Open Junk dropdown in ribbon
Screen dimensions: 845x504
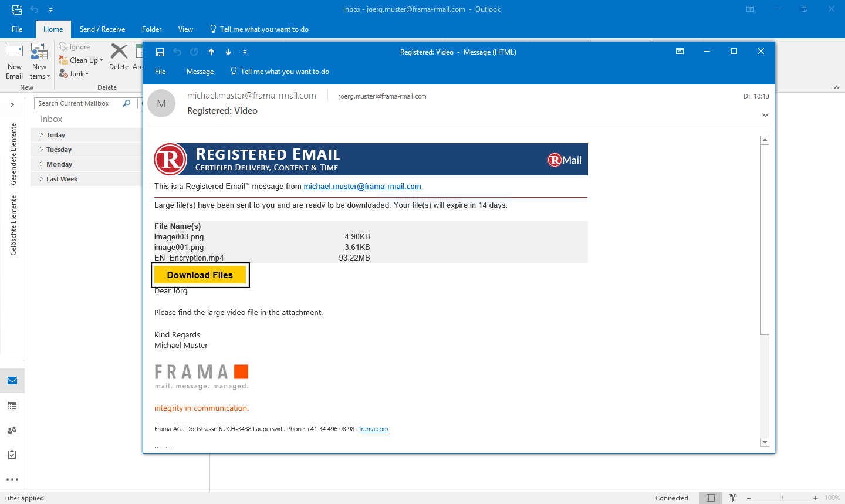coord(74,74)
